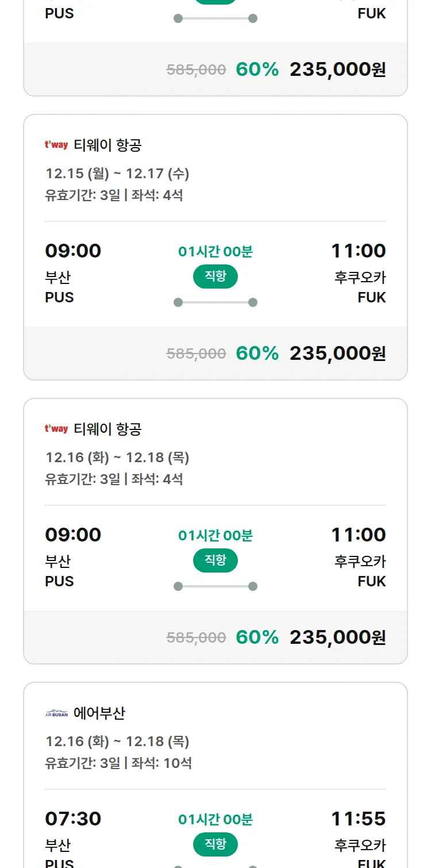Click the 09:00 departure time on the 12.15 flight
Viewport: 431px width, 868px height.
73,251
